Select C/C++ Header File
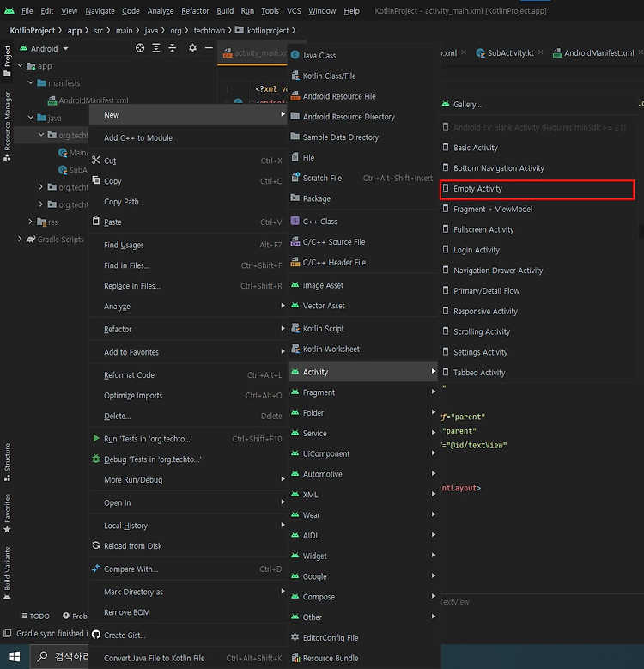This screenshot has height=669, width=644. coord(362,263)
